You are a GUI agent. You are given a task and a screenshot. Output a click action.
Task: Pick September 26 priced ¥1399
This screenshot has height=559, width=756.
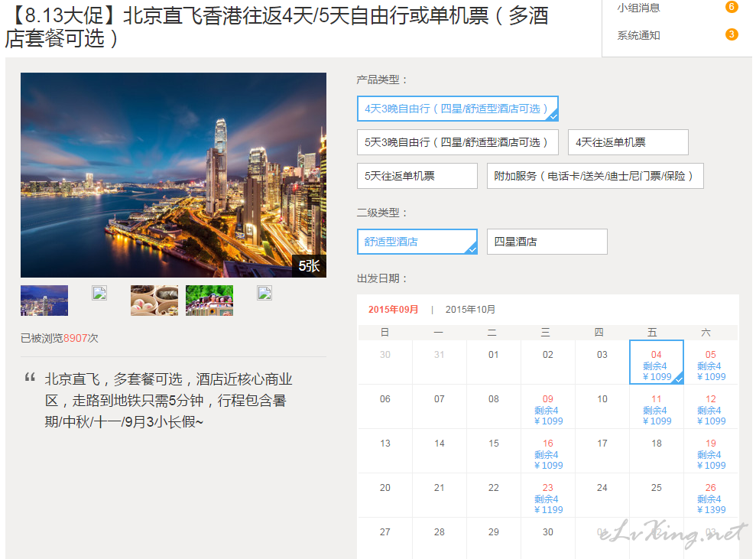pos(711,496)
